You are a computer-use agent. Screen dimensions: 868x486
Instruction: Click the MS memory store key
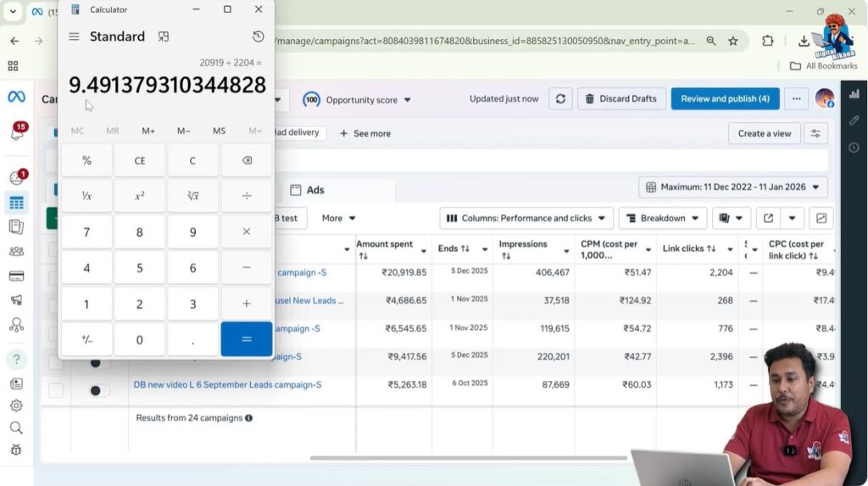coord(219,131)
